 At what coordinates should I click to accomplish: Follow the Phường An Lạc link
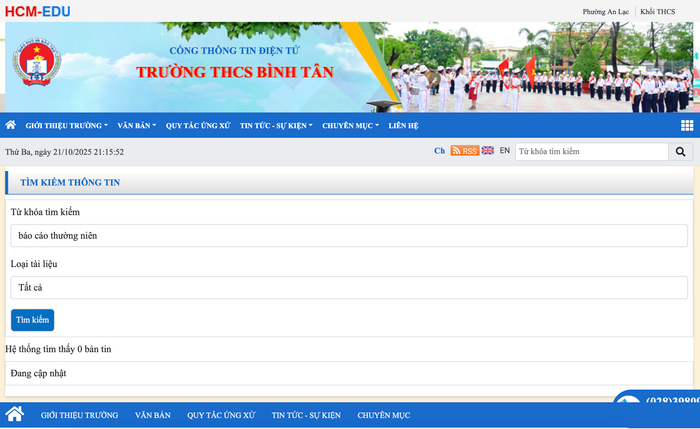coord(606,11)
